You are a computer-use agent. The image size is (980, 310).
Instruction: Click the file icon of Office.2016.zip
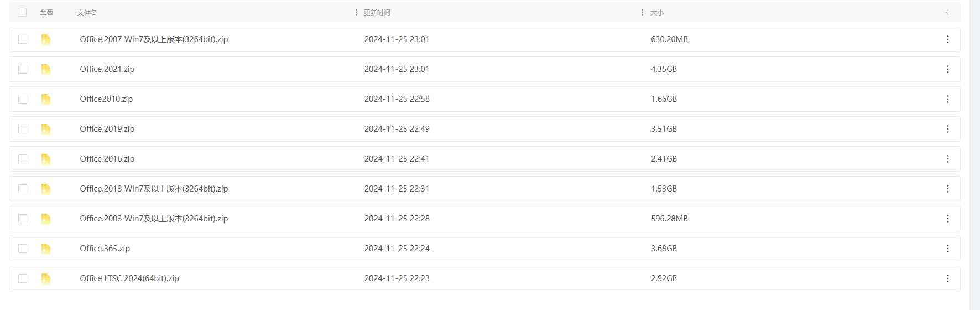click(46, 159)
